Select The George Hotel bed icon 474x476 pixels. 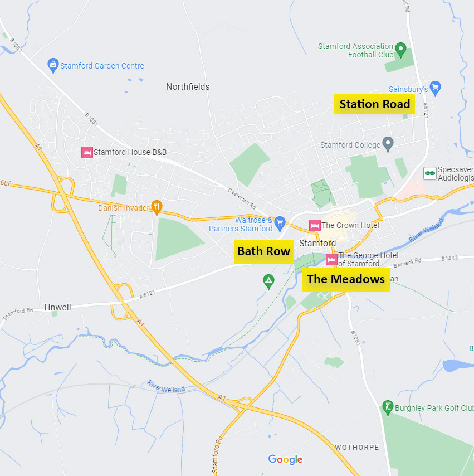click(x=331, y=260)
